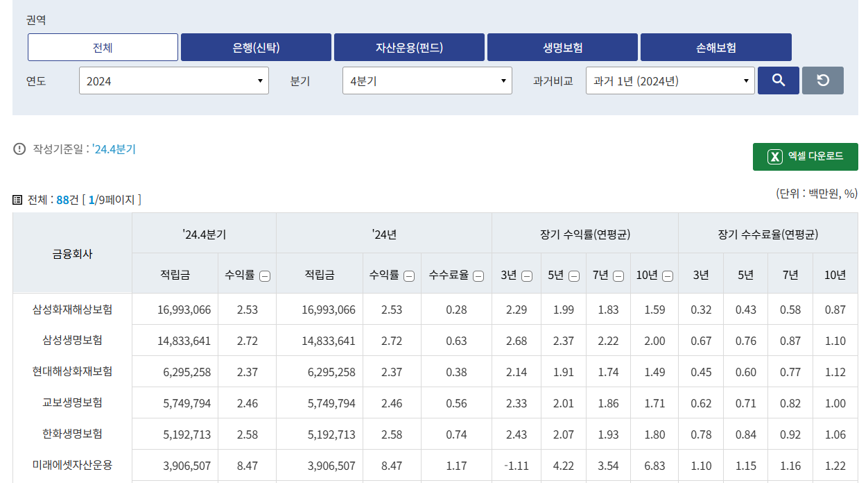This screenshot has height=483, width=868.
Task: Toggle sort on '24년 수익률 column
Action: click(x=409, y=276)
